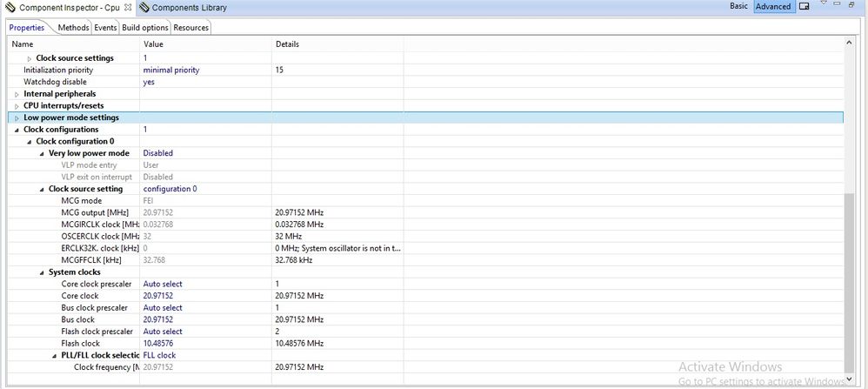Collapse the Clock source setting group
The image size is (868, 389).
(x=42, y=190)
